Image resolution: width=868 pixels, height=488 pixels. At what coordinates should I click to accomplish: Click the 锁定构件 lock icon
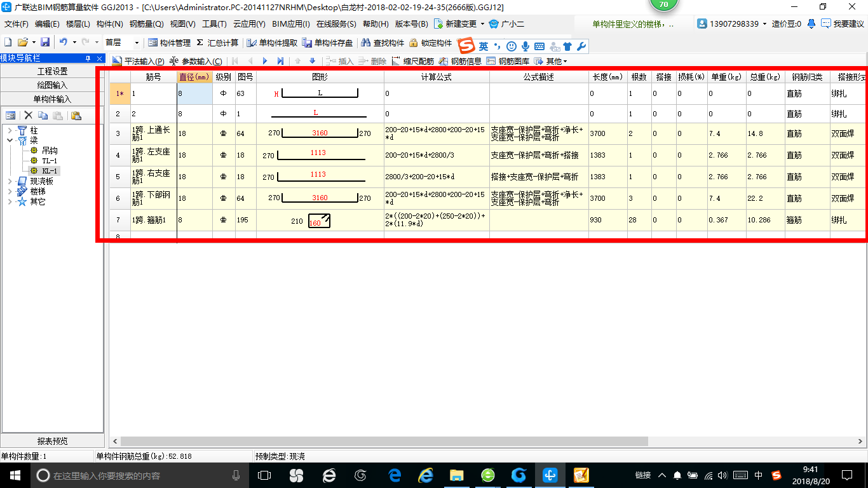tap(430, 43)
